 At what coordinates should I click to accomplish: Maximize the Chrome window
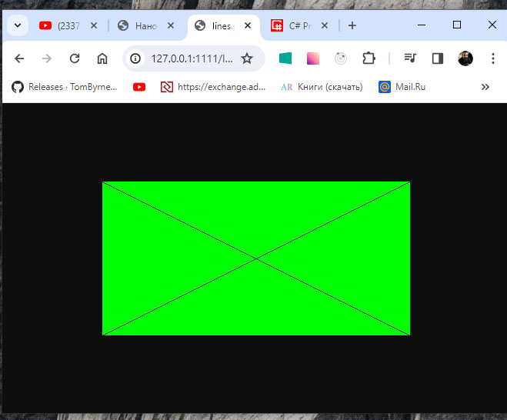click(457, 25)
